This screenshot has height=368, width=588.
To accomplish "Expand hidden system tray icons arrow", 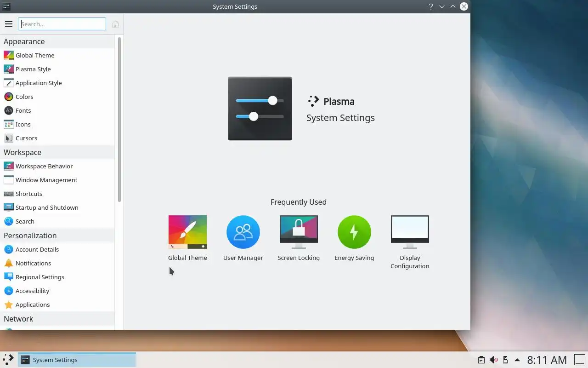I will click(x=517, y=360).
